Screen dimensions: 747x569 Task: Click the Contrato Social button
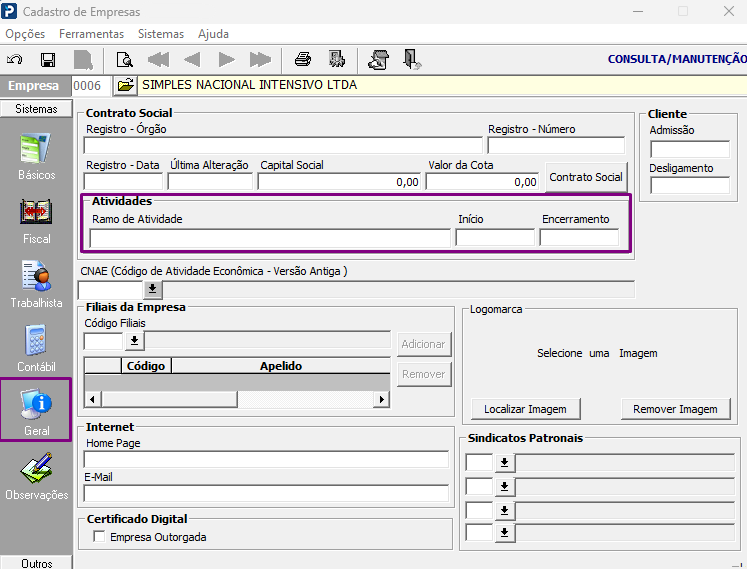pos(586,177)
